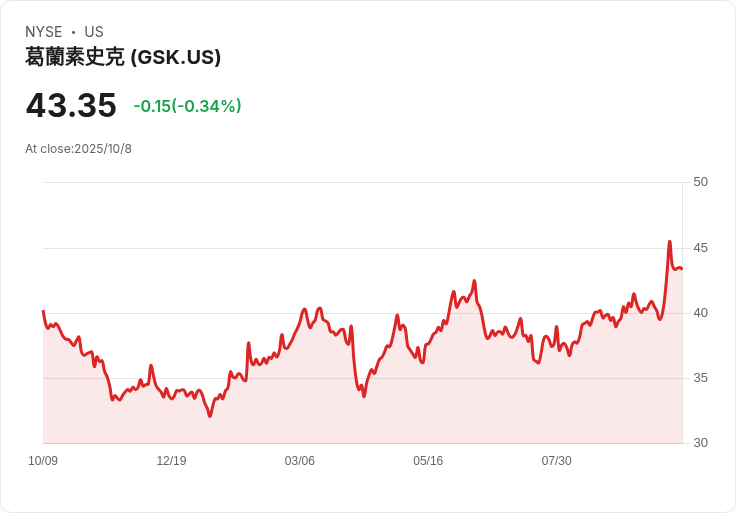Click the lowest dip of the red line

pos(210,415)
